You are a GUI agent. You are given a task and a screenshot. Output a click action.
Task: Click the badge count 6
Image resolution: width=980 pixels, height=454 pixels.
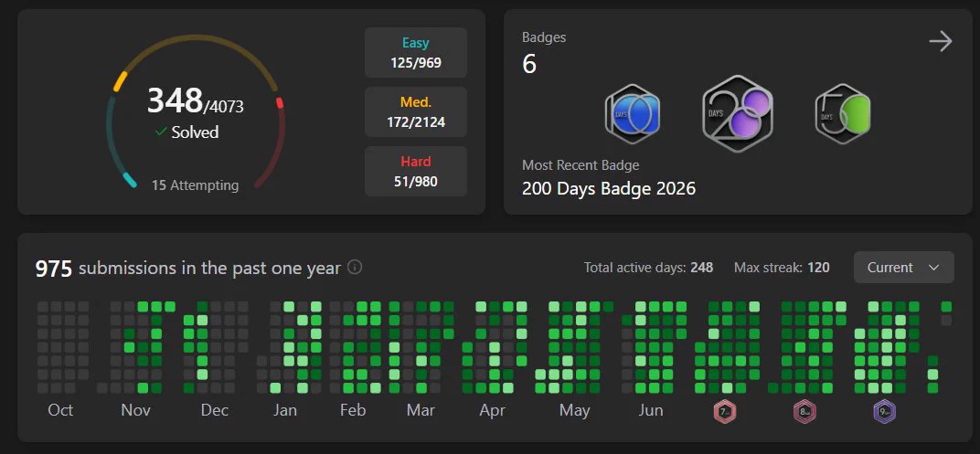(x=529, y=64)
